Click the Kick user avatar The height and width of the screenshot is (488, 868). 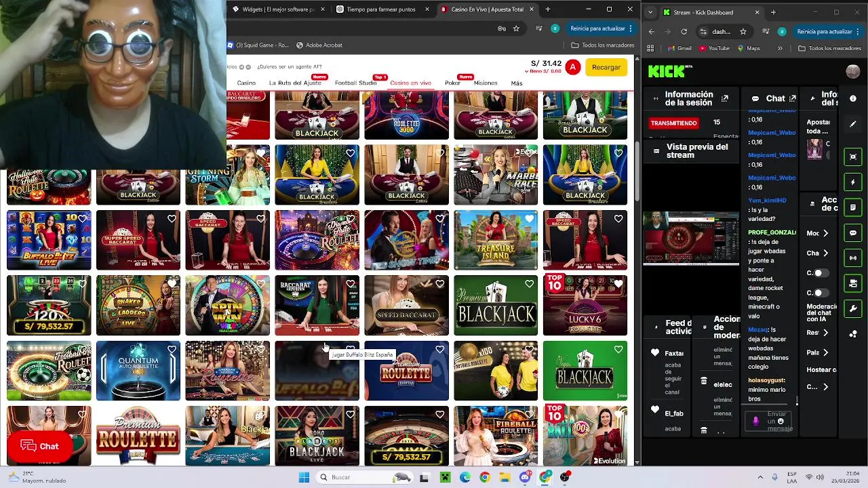[x=853, y=71]
